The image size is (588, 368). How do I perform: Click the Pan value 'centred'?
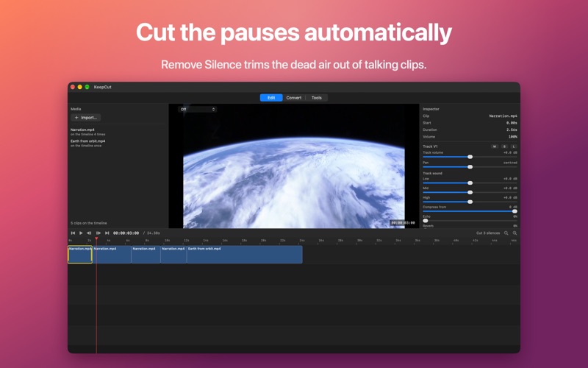coord(510,163)
